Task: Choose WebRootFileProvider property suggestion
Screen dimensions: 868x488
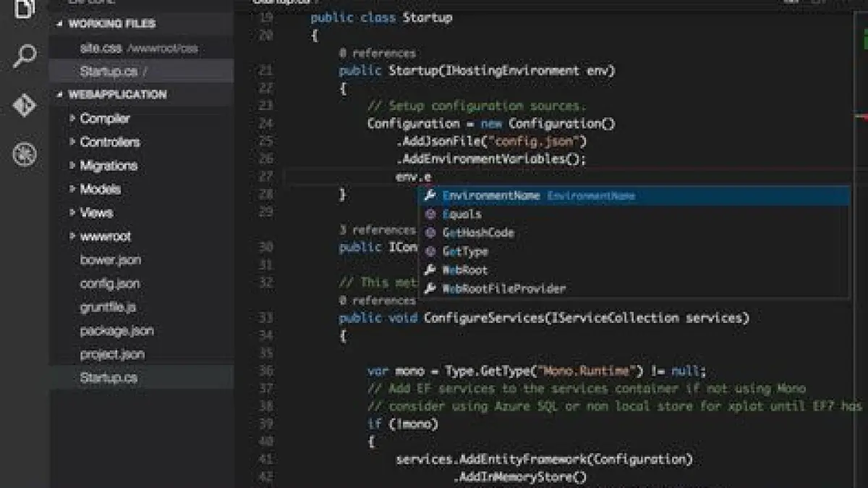Action: [x=503, y=289]
